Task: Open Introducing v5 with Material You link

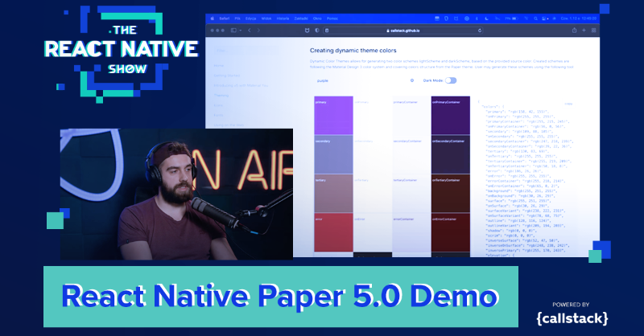Action: tap(241, 85)
